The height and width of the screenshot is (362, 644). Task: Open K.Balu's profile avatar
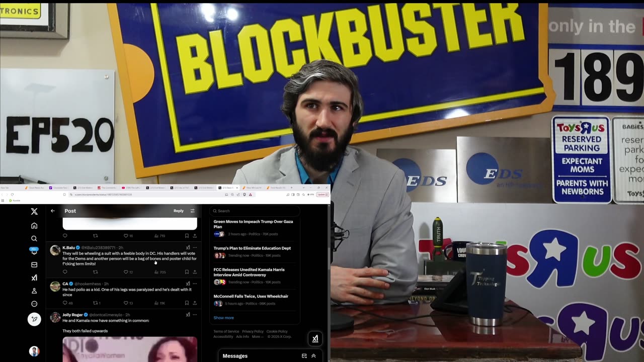(x=55, y=250)
